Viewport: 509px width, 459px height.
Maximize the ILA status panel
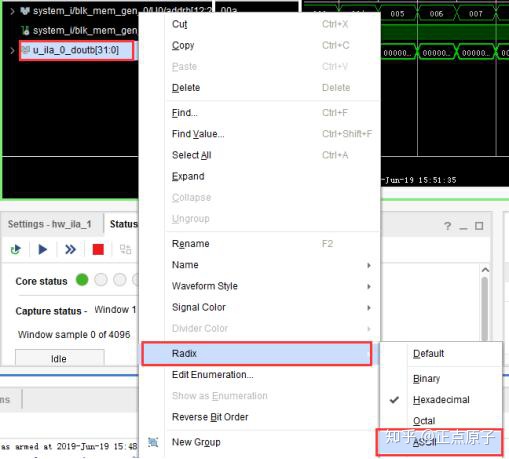pos(479,226)
